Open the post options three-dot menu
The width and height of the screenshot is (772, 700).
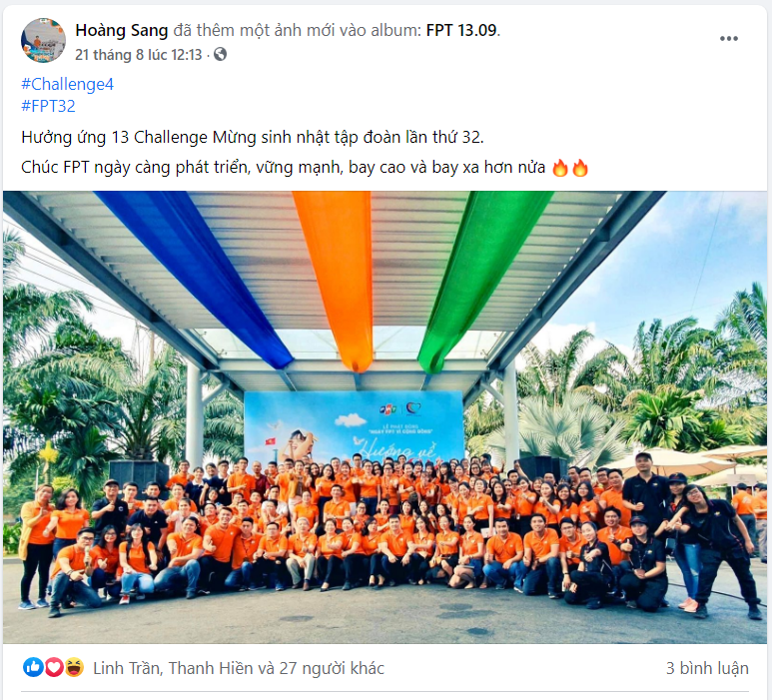729,38
